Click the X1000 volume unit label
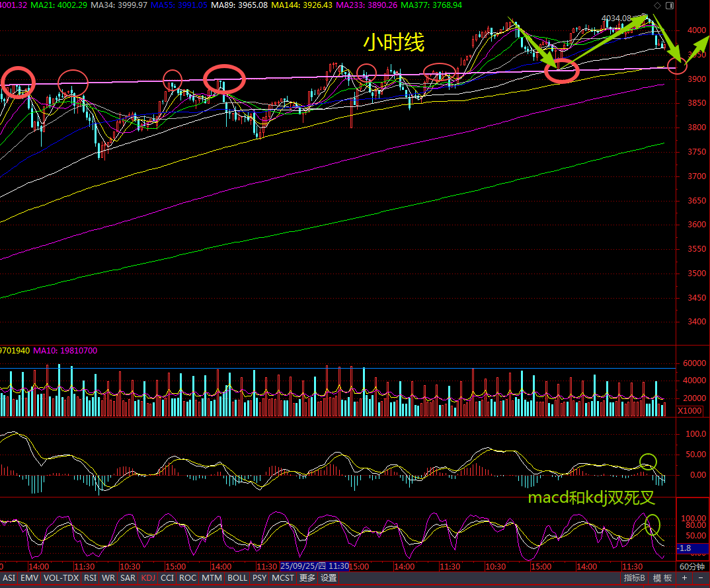This screenshot has width=710, height=588. 690,411
